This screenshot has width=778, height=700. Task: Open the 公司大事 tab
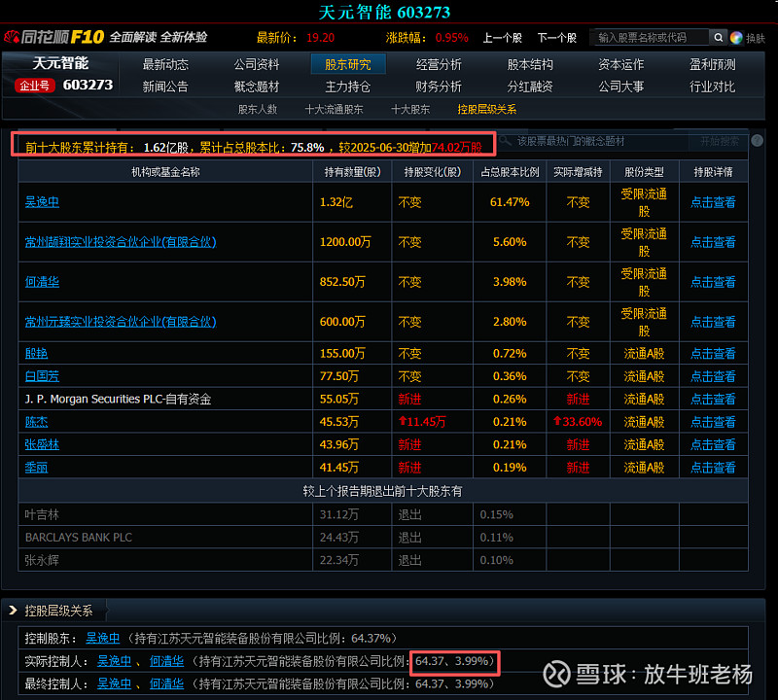pyautogui.click(x=620, y=87)
